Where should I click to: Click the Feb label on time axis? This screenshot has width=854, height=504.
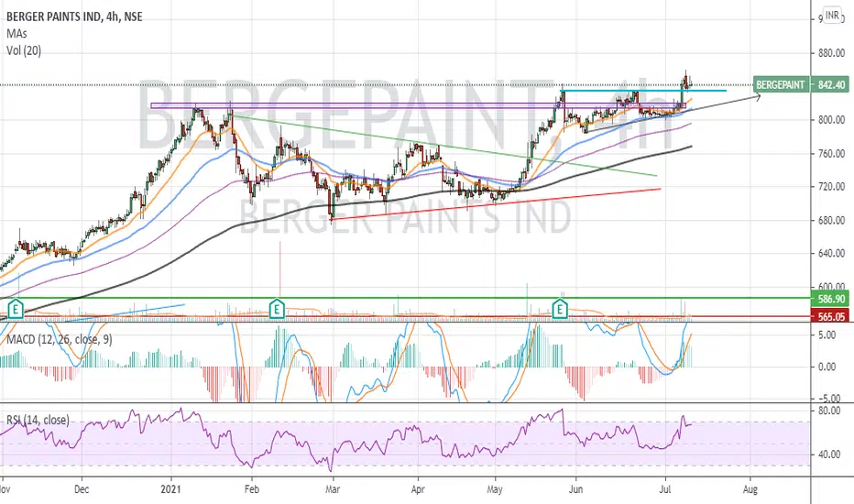pos(252,490)
